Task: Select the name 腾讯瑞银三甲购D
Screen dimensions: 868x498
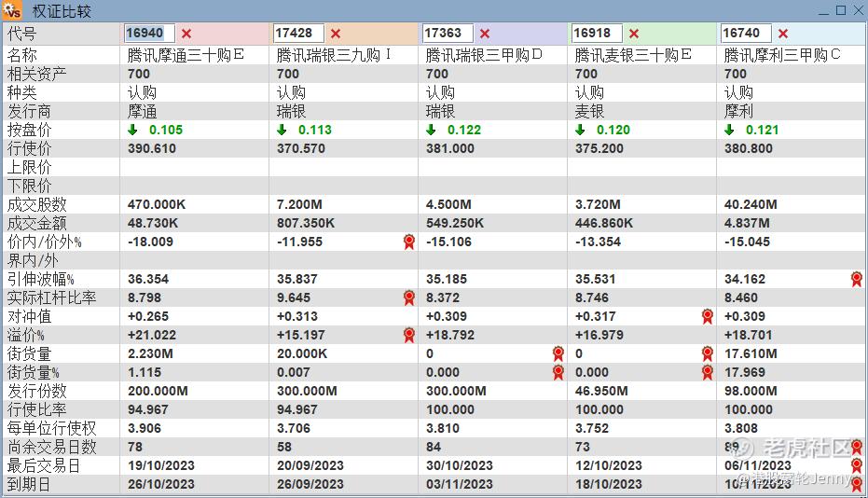Action: click(484, 55)
